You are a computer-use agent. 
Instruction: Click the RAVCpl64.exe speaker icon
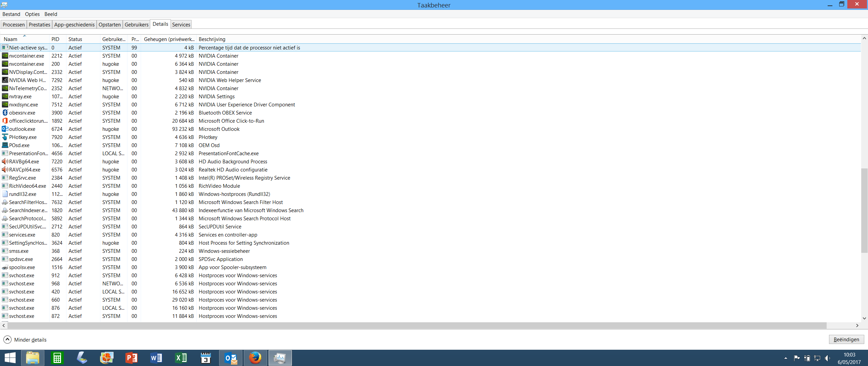[5, 169]
